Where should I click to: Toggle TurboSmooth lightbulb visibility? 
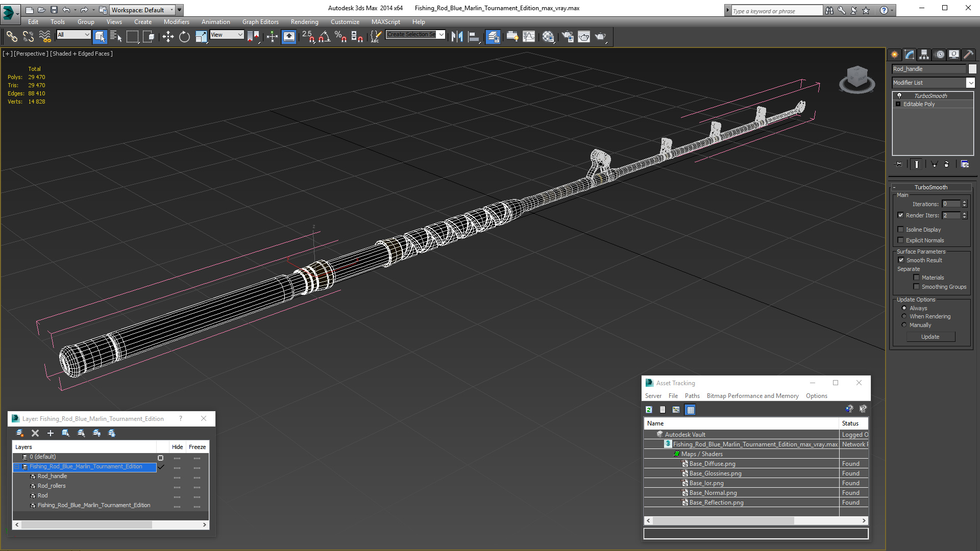click(x=899, y=95)
